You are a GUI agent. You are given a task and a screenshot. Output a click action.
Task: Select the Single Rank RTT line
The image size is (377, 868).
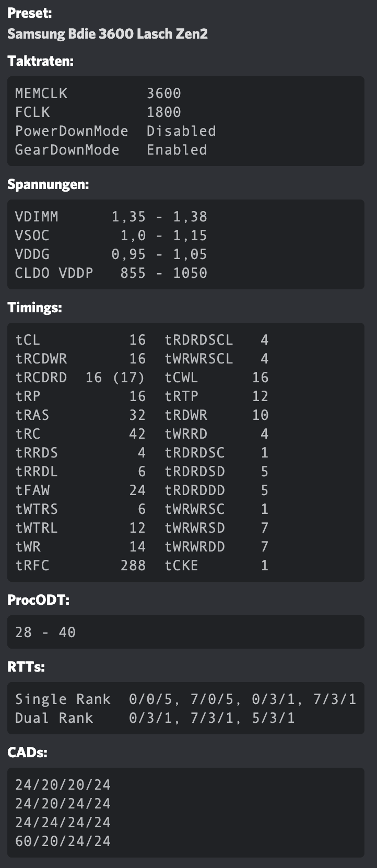coord(186,699)
